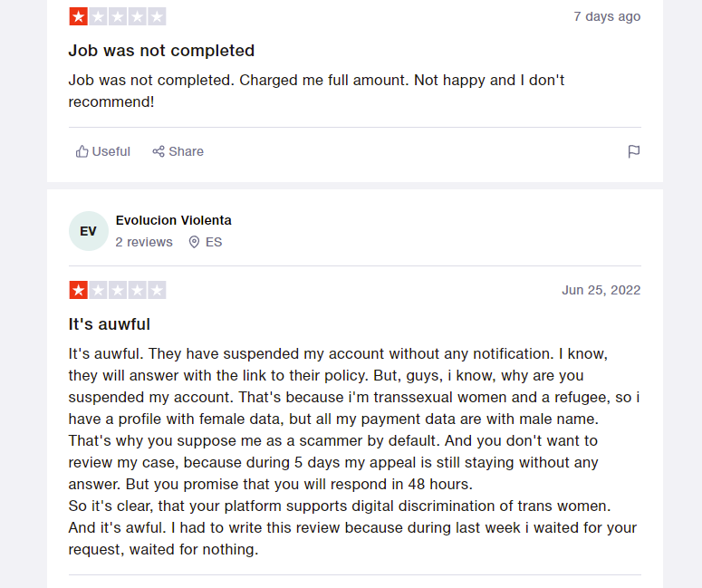Screen dimensions: 702x588
Task: Click the thumbs-up Useful icon
Action: click(82, 151)
